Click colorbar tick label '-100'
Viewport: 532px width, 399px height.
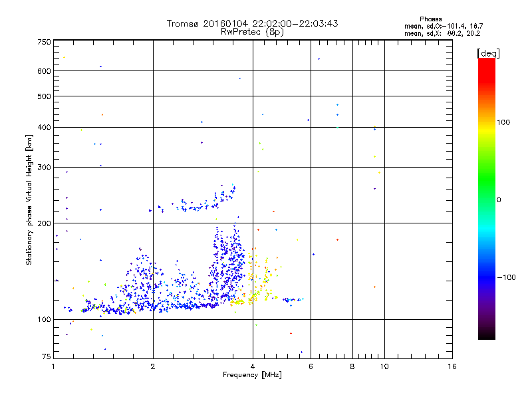(x=506, y=277)
